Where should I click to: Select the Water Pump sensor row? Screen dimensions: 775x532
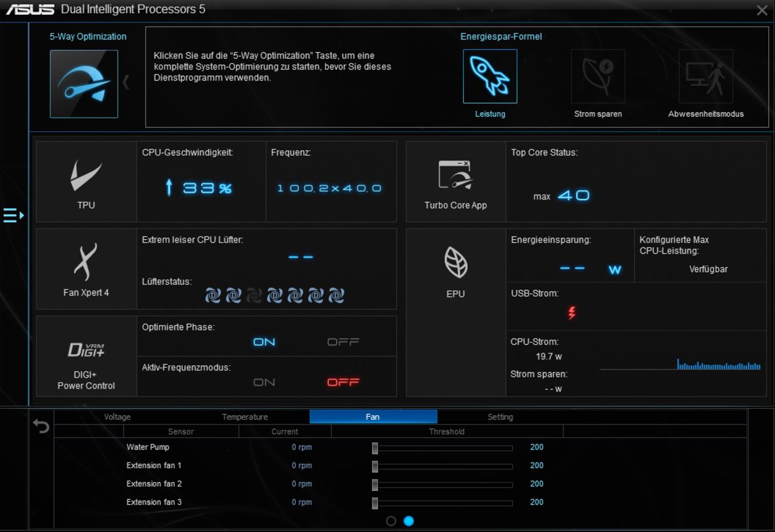coord(148,447)
